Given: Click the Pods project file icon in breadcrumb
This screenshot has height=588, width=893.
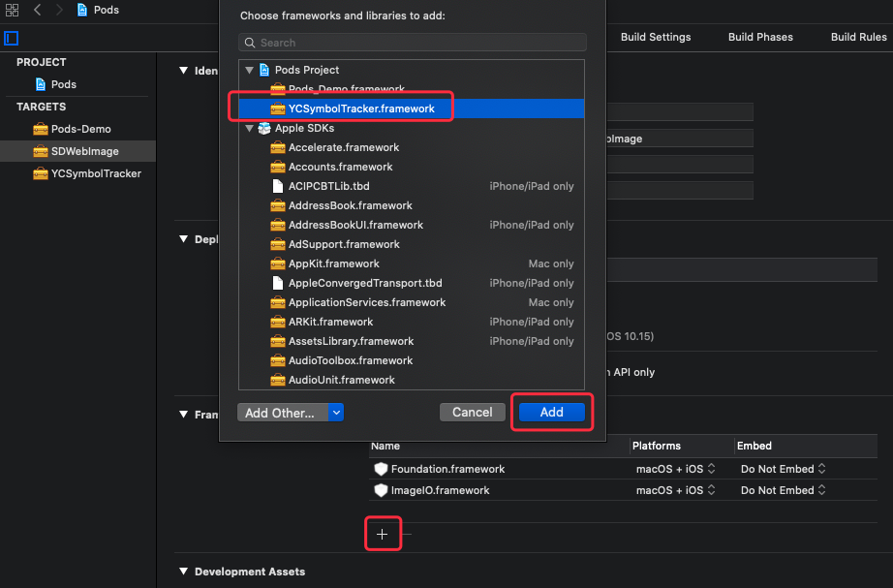Looking at the screenshot, I should click(82, 10).
